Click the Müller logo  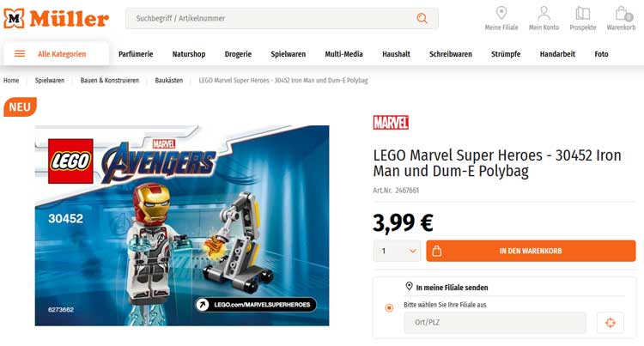(x=57, y=19)
